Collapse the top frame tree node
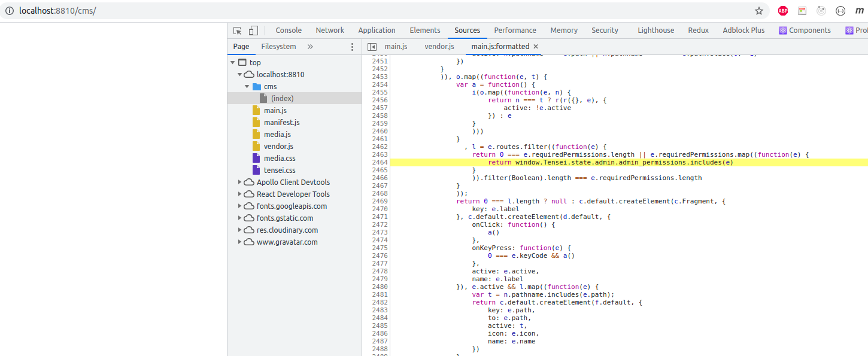This screenshot has height=356, width=868. pos(233,62)
